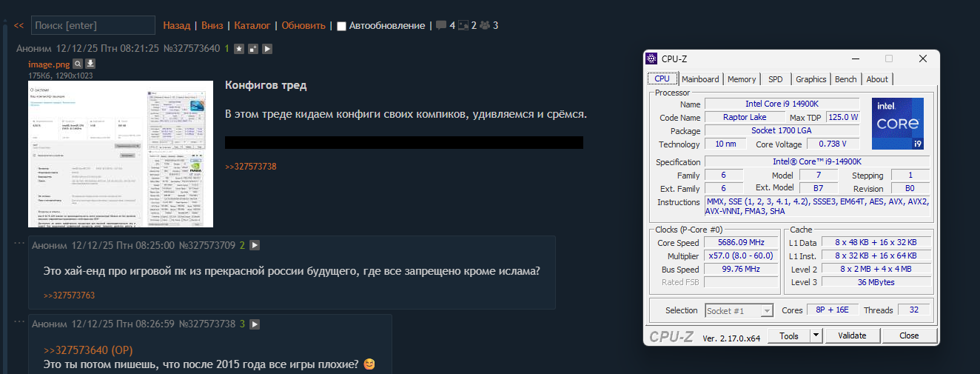Image resolution: width=980 pixels, height=374 pixels.
Task: Open the Tools dropdown arrow in CPU-Z
Action: pyautogui.click(x=816, y=335)
